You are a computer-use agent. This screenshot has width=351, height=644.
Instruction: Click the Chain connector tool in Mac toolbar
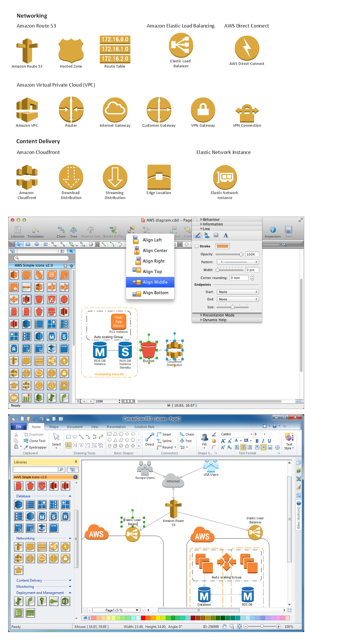[61, 232]
